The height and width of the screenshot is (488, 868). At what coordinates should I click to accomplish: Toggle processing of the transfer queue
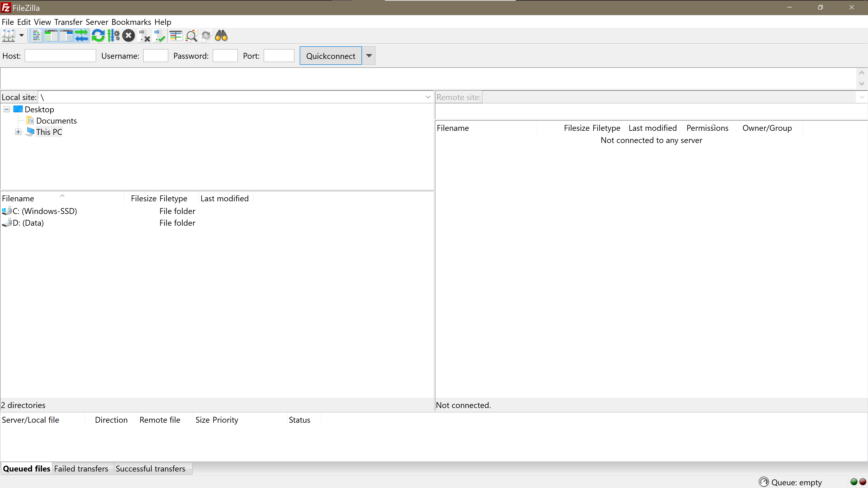click(113, 35)
